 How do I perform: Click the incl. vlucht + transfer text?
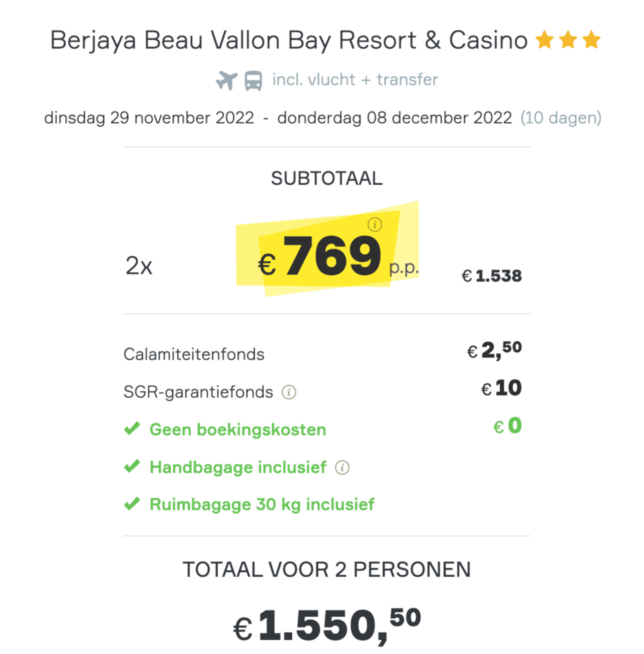point(355,80)
